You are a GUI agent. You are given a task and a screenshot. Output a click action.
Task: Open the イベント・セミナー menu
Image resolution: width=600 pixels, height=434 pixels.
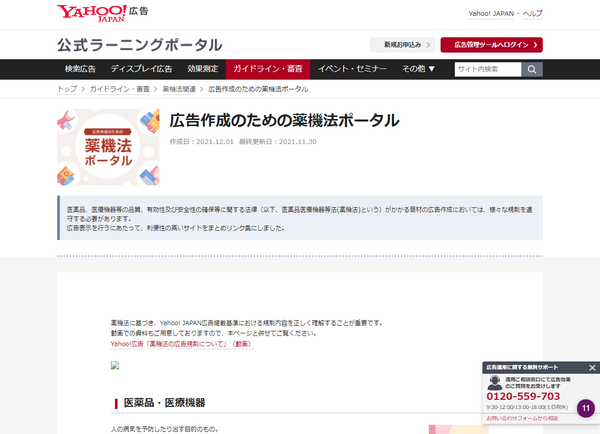352,69
